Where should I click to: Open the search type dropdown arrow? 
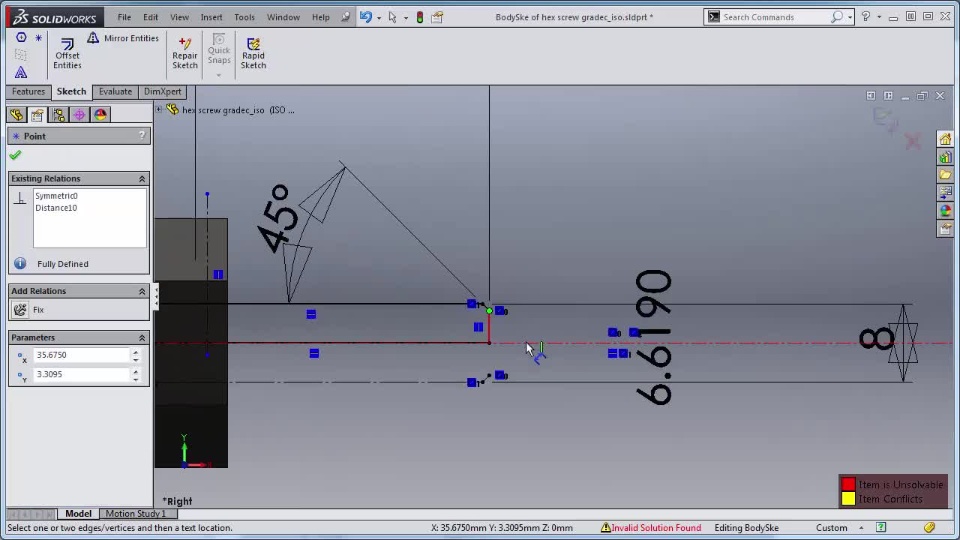(x=850, y=18)
